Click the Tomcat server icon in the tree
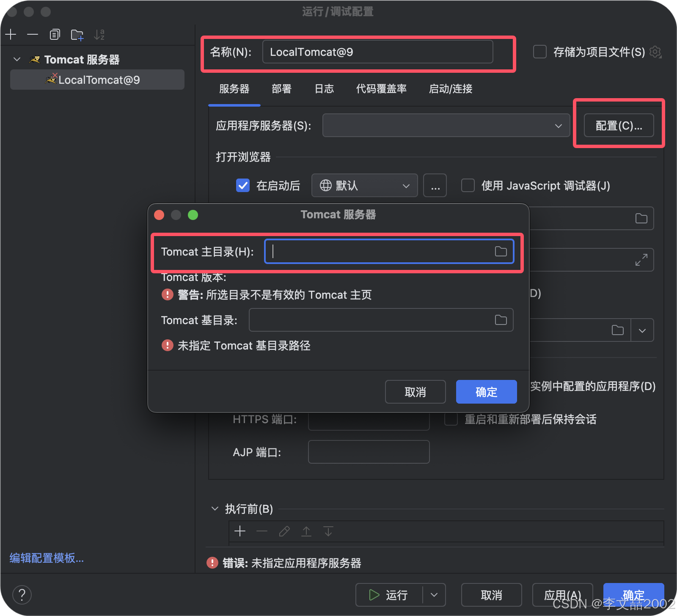 tap(35, 60)
